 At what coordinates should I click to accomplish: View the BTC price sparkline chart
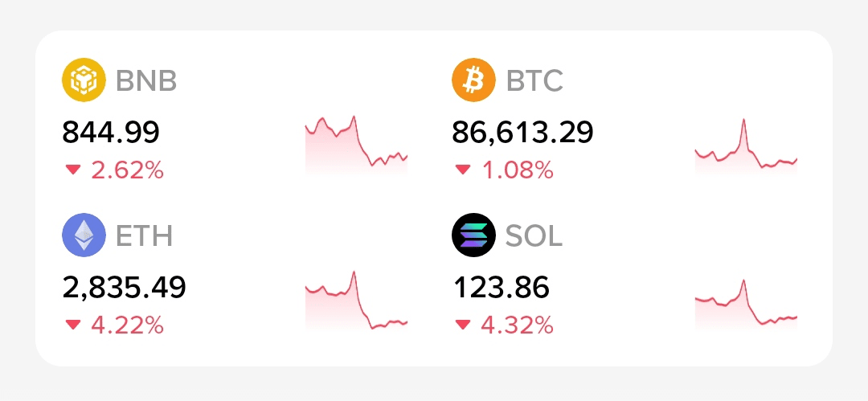click(746, 146)
